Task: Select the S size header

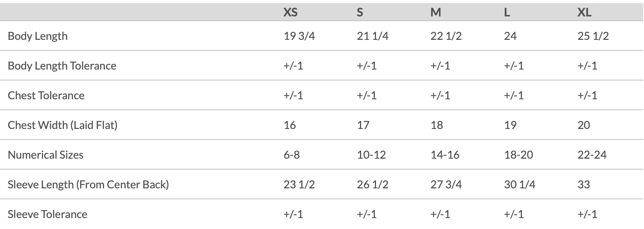Action: [x=360, y=13]
